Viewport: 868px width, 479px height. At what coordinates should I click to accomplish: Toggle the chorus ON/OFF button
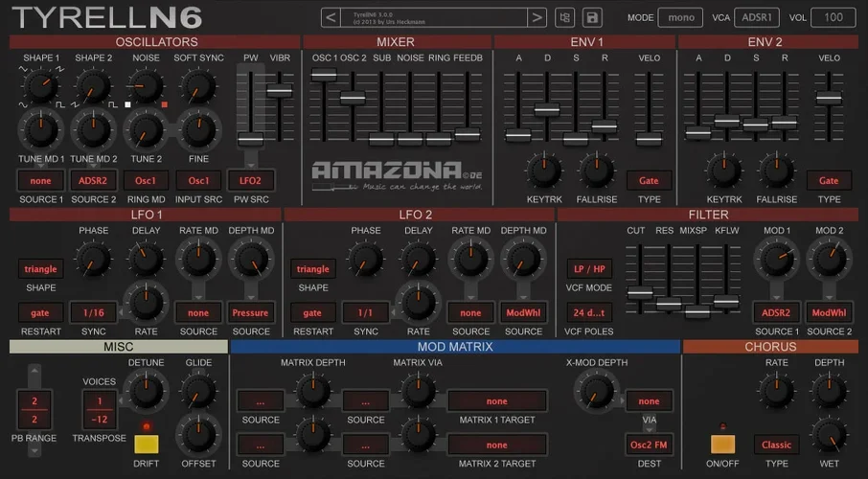(723, 445)
